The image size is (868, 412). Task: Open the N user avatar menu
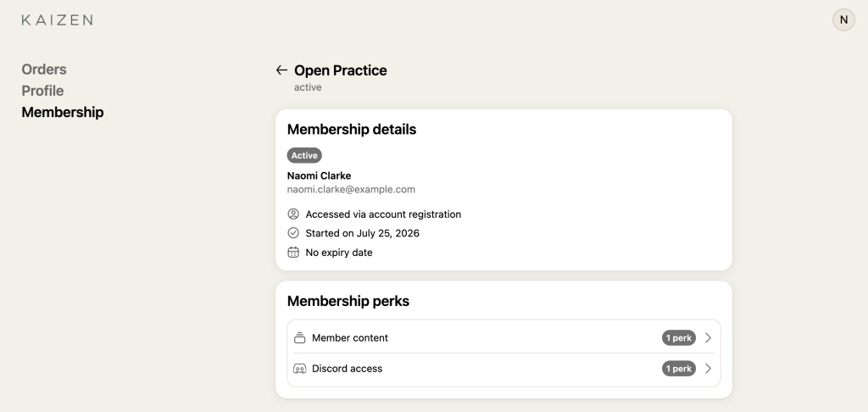(x=843, y=20)
